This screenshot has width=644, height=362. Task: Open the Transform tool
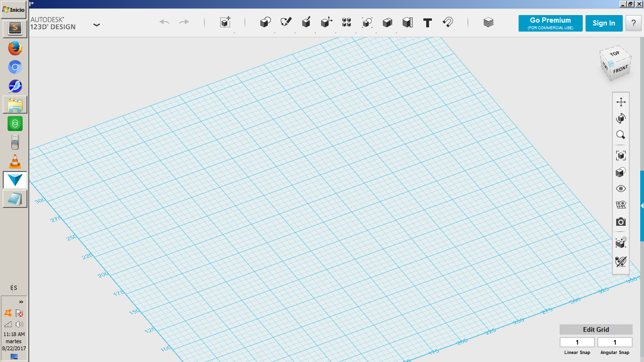point(225,22)
